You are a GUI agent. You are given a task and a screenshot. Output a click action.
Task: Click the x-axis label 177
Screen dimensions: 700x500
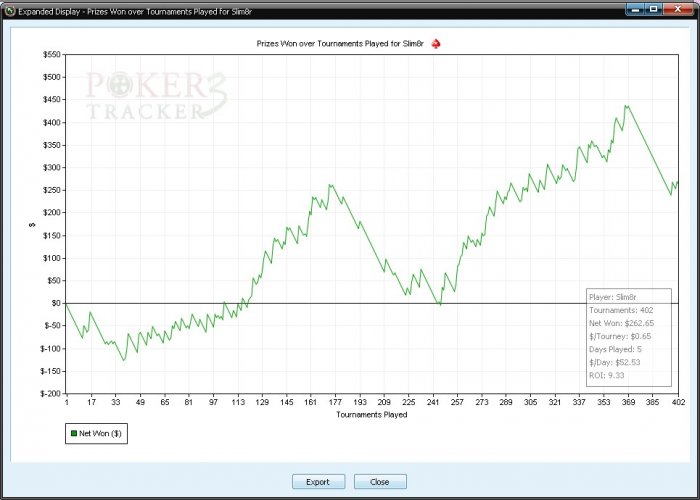335,402
